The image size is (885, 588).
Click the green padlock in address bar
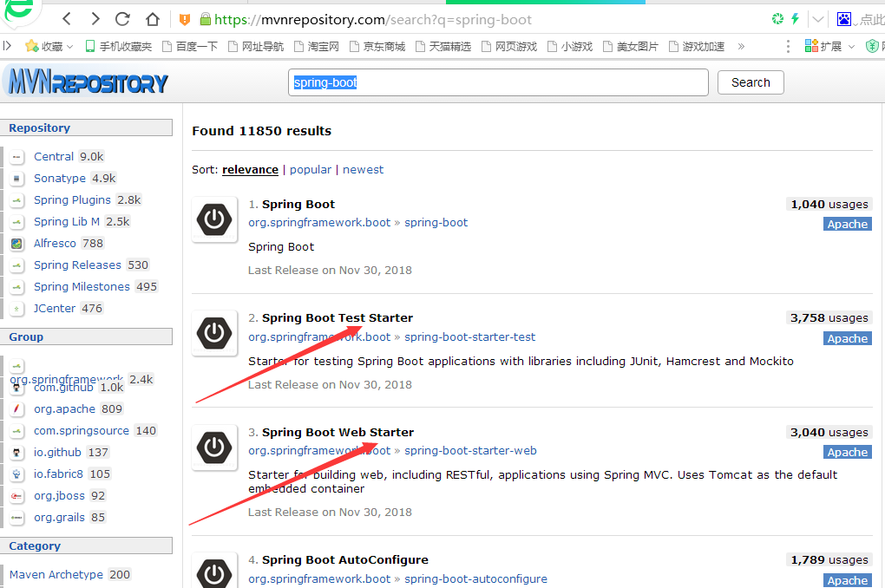coord(206,20)
